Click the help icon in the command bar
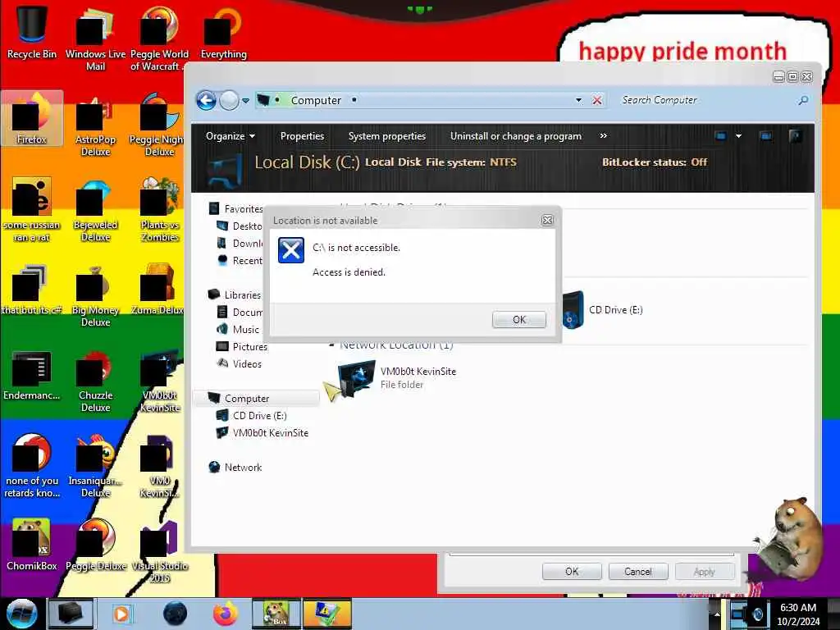This screenshot has width=840, height=630. point(796,136)
